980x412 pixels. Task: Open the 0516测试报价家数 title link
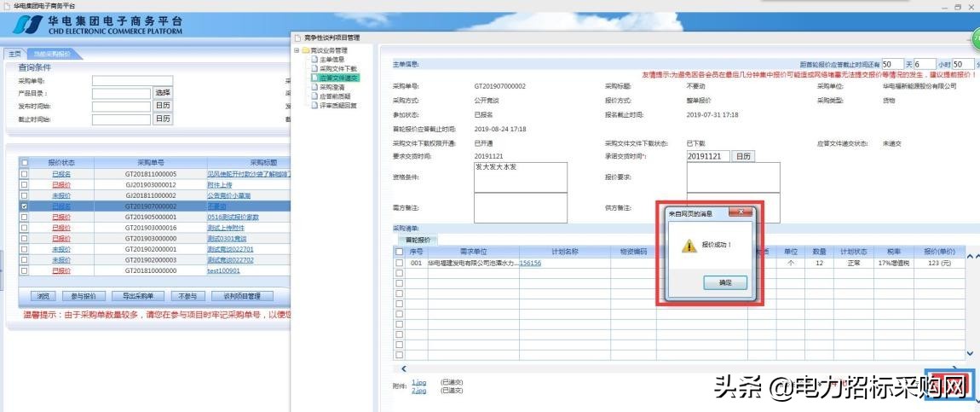point(233,217)
